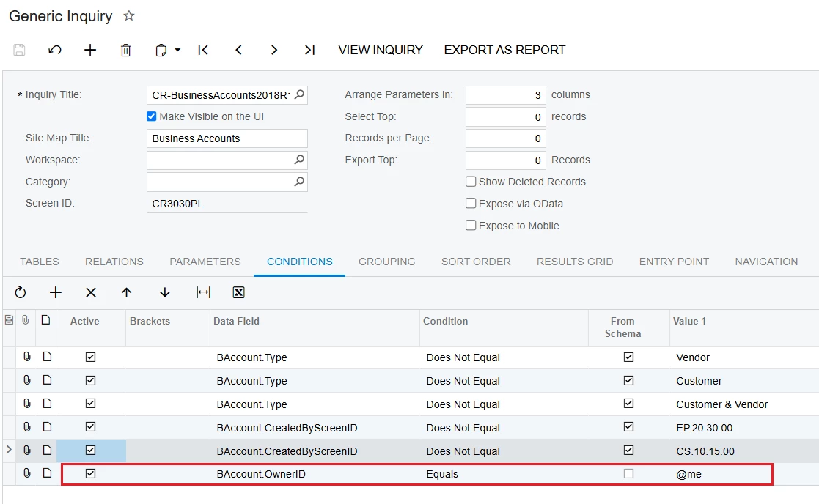
Task: Refresh the conditions grid
Action: tap(21, 293)
